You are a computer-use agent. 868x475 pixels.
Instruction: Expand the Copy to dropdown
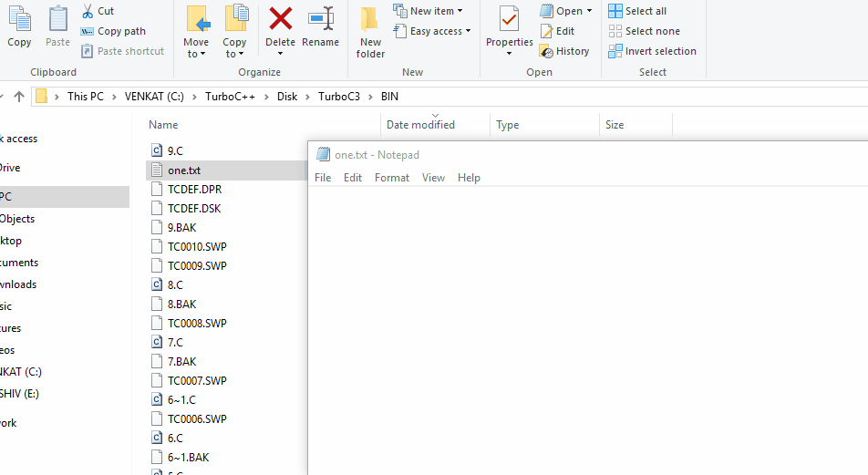(234, 54)
